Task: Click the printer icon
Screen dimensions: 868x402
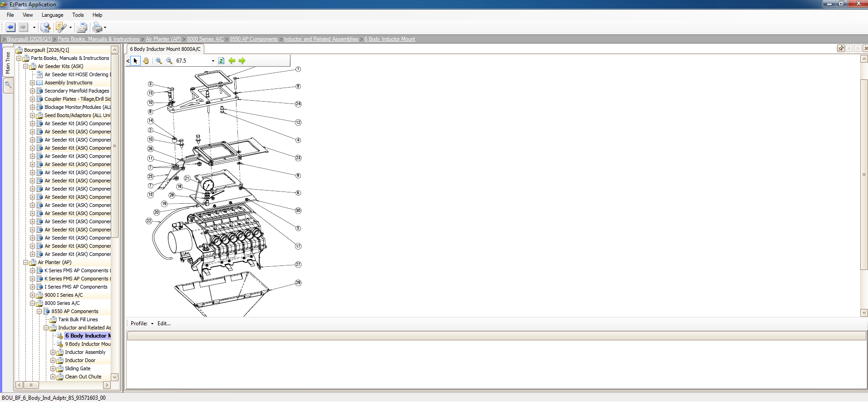Action: [97, 27]
